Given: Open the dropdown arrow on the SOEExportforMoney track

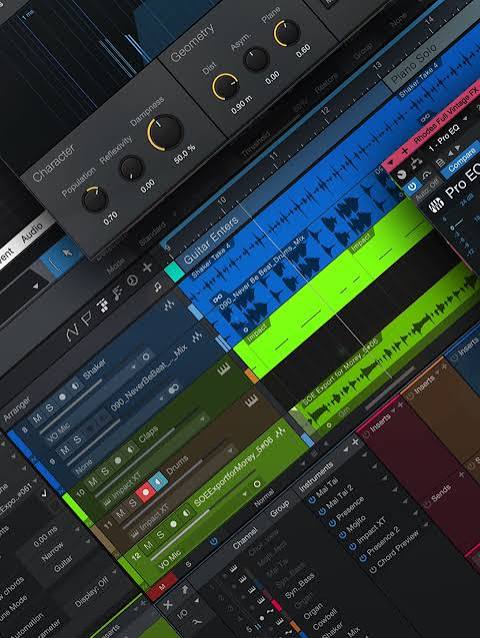Looking at the screenshot, I should [x=244, y=494].
